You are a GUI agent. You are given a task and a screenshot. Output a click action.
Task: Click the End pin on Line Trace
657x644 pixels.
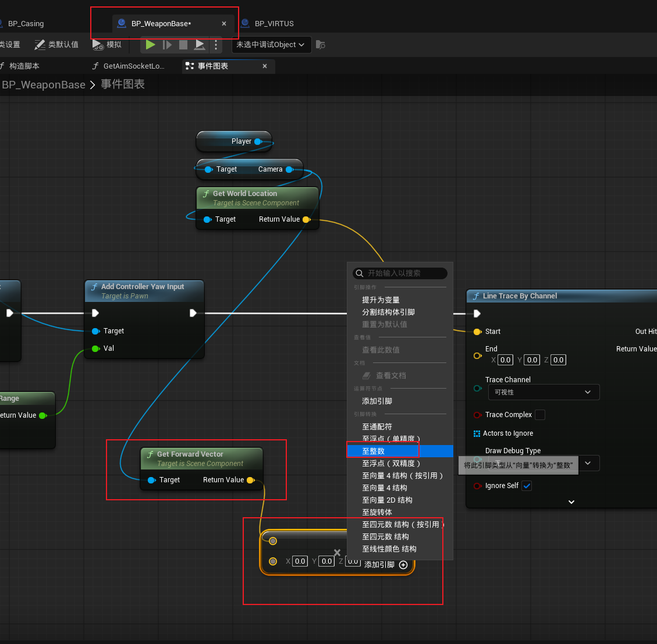[x=477, y=355]
